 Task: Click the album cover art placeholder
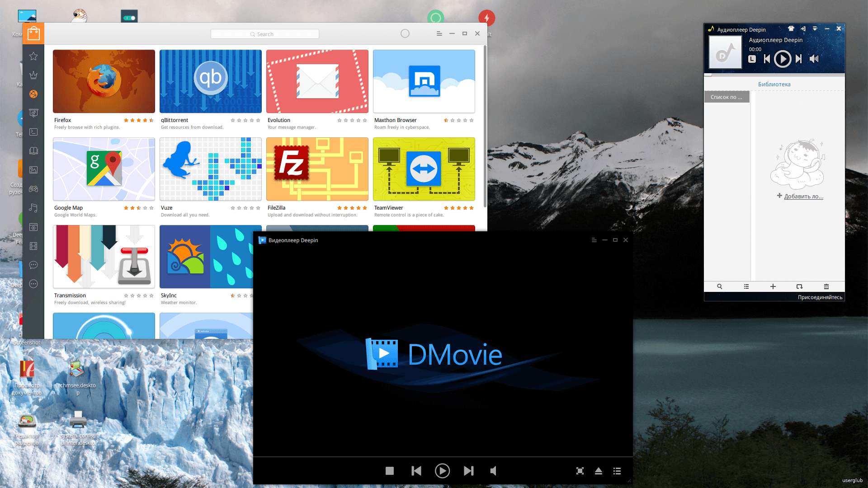coord(725,52)
